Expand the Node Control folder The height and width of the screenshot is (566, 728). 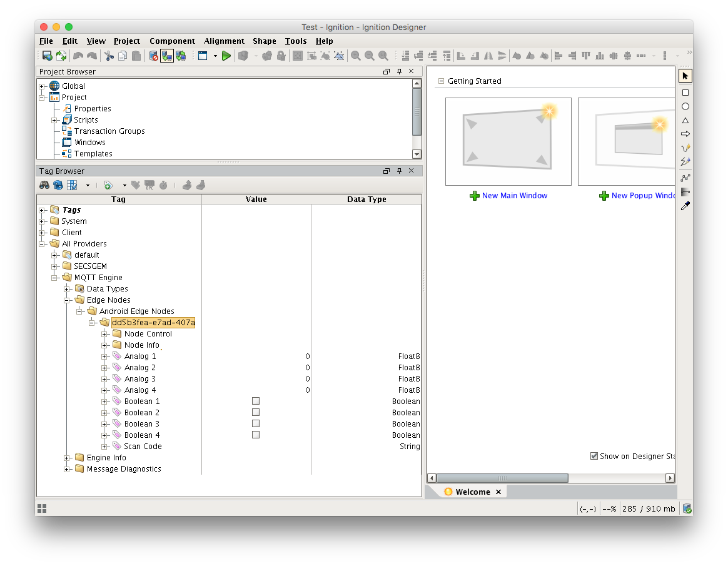coord(104,335)
